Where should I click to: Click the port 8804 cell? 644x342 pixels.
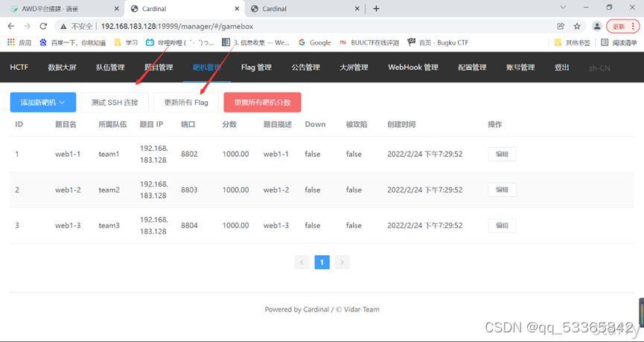tap(189, 225)
